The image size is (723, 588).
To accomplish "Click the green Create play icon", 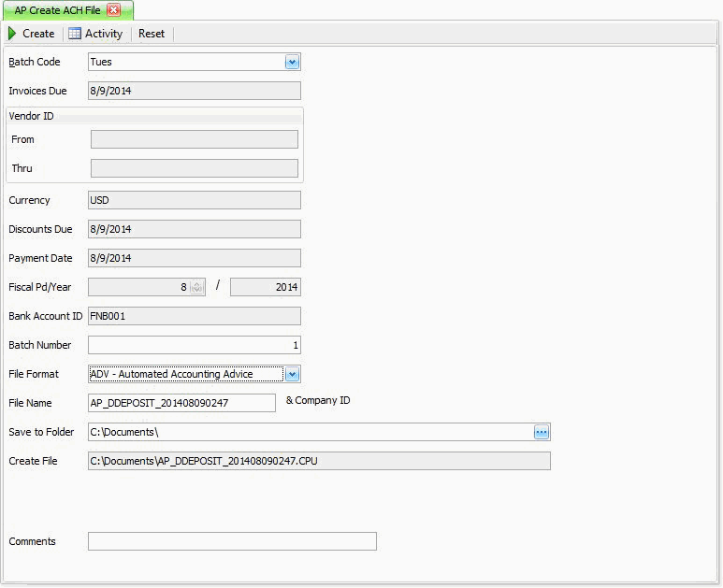I will tap(12, 34).
